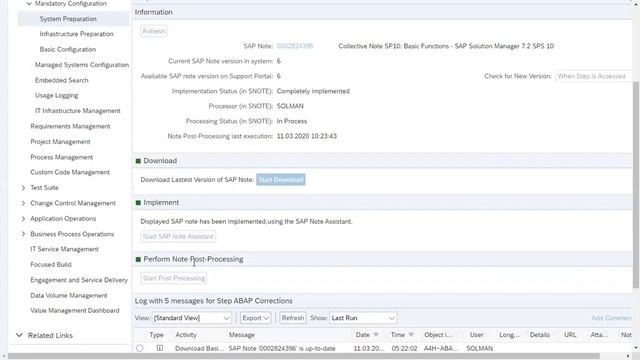This screenshot has width=640, height=360.
Task: Open Engagement and Service Delivery item
Action: pyautogui.click(x=79, y=280)
